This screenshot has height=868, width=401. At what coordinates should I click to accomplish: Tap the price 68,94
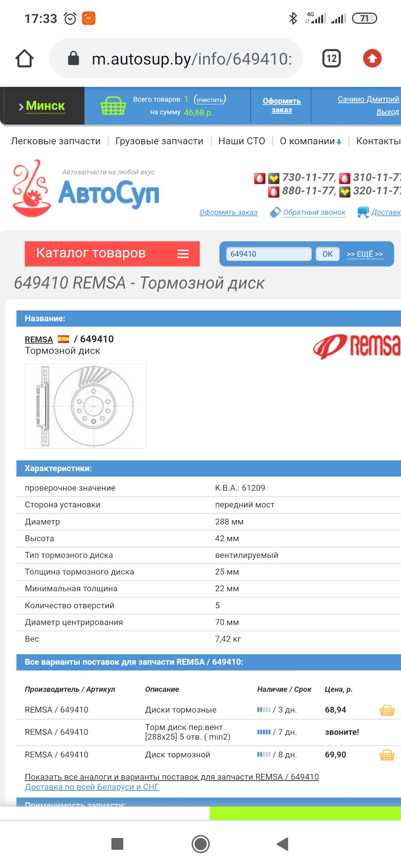coord(335,710)
